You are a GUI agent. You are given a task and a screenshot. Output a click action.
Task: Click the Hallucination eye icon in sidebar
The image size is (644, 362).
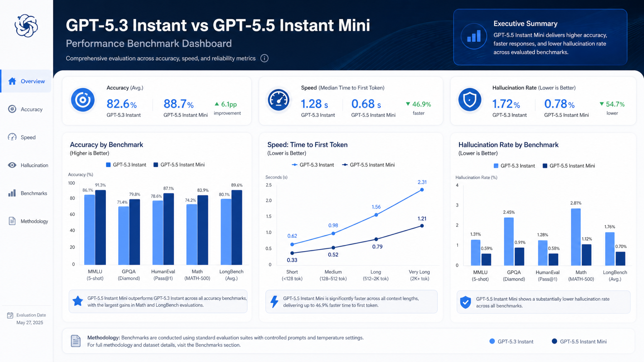[x=12, y=165]
